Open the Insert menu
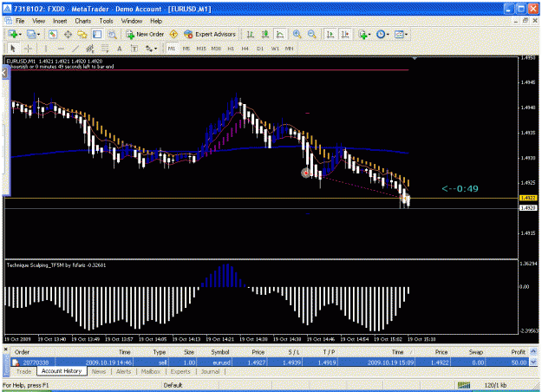Screen dimensions: 542x392 pyautogui.click(x=60, y=21)
